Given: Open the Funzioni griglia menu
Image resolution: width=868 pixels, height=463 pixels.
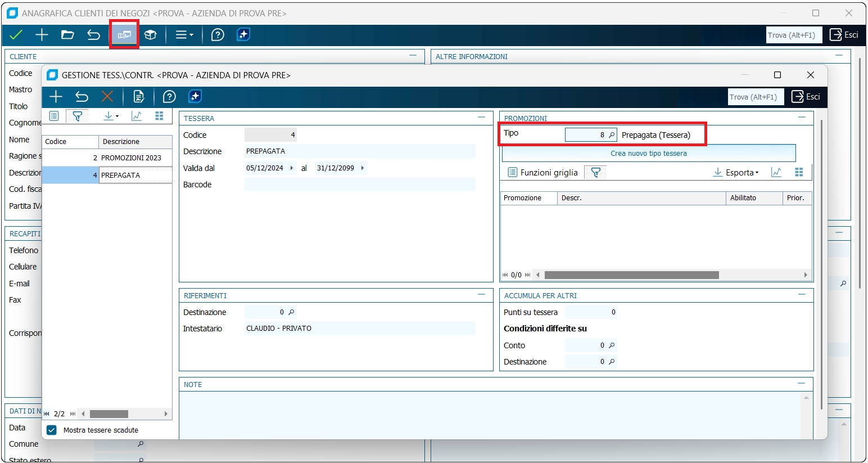Looking at the screenshot, I should tap(543, 173).
